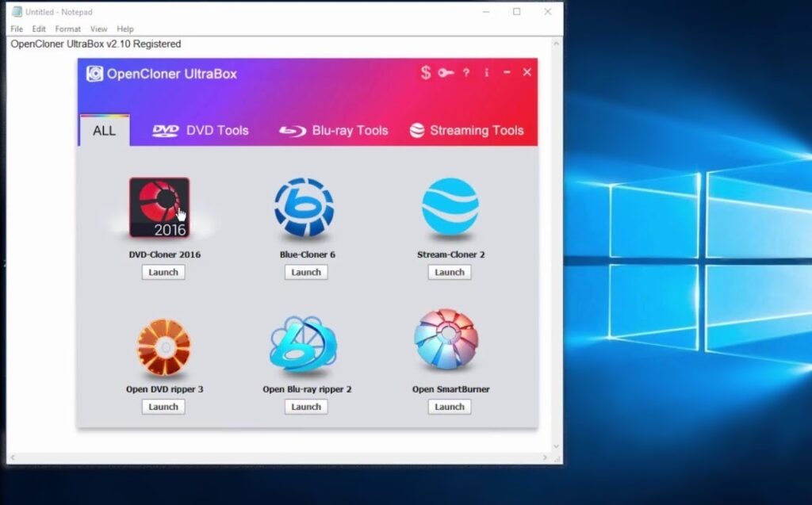This screenshot has height=505, width=812.
Task: Open help via question mark icon
Action: [x=466, y=73]
